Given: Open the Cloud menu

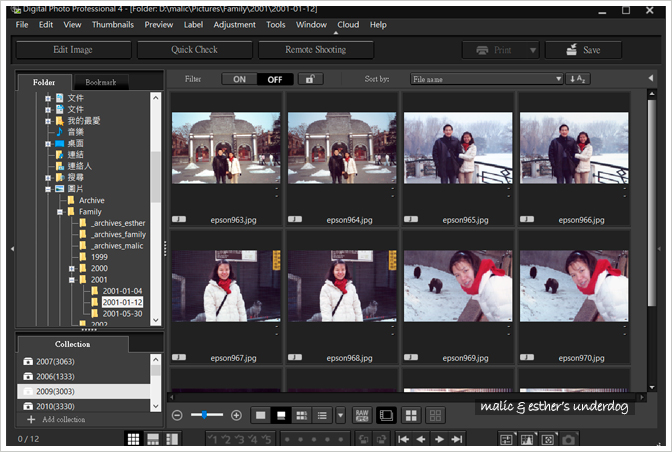Looking at the screenshot, I should coord(348,25).
